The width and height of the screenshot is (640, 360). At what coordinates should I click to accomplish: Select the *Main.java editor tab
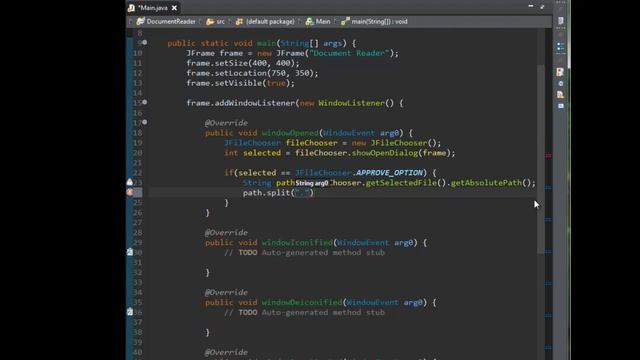pyautogui.click(x=153, y=8)
